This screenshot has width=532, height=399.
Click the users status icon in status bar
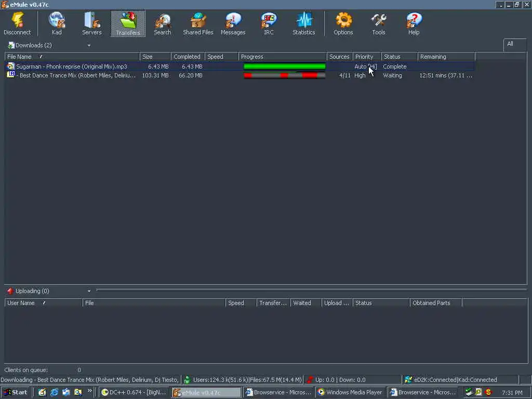pyautogui.click(x=187, y=380)
